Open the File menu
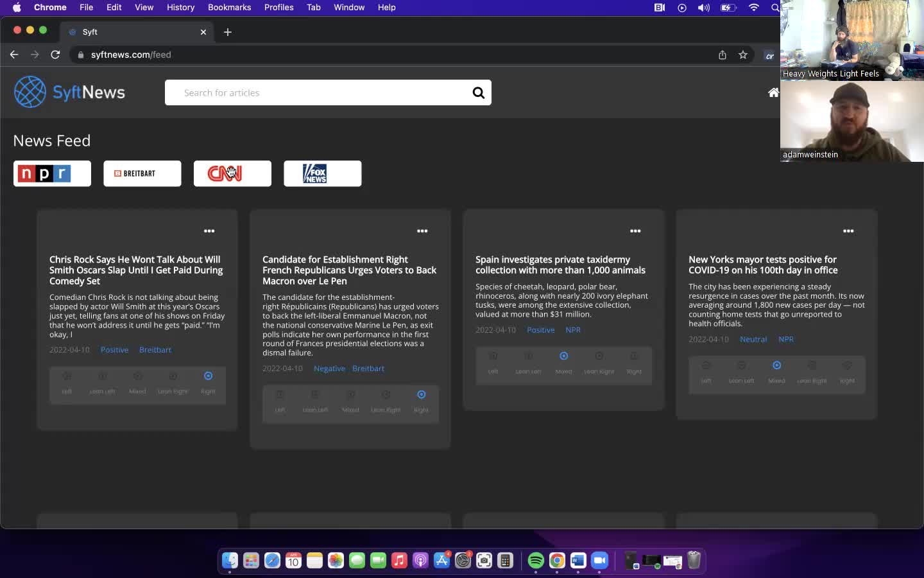924x578 pixels. [x=86, y=8]
